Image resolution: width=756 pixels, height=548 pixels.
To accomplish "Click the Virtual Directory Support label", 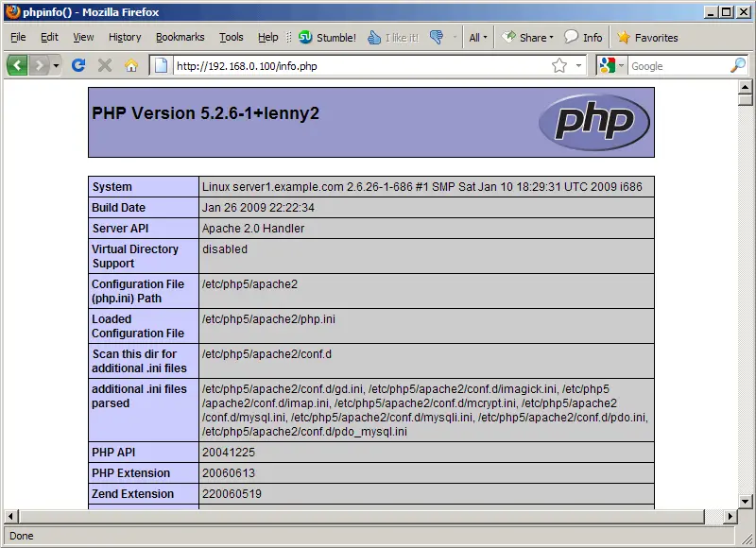I will (135, 256).
